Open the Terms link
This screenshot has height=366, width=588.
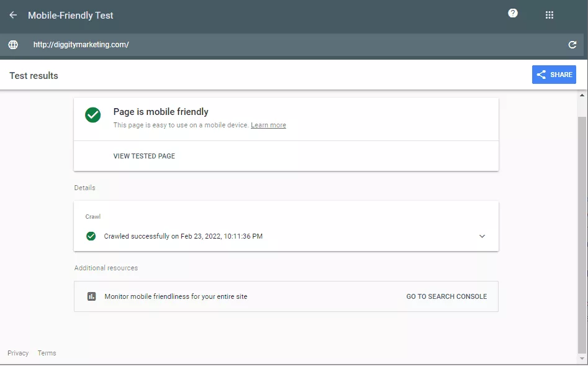(47, 353)
